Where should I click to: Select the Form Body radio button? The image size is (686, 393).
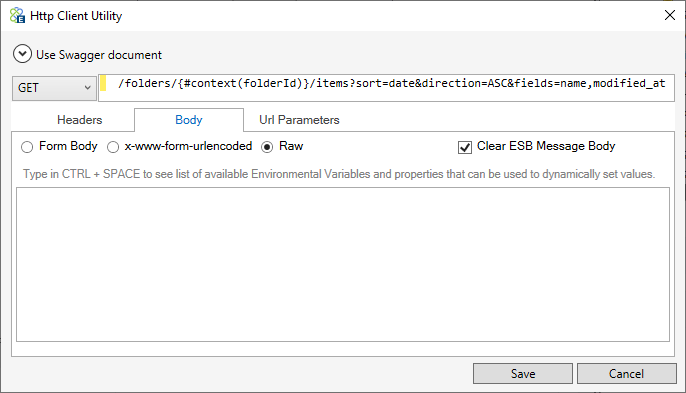[27, 147]
